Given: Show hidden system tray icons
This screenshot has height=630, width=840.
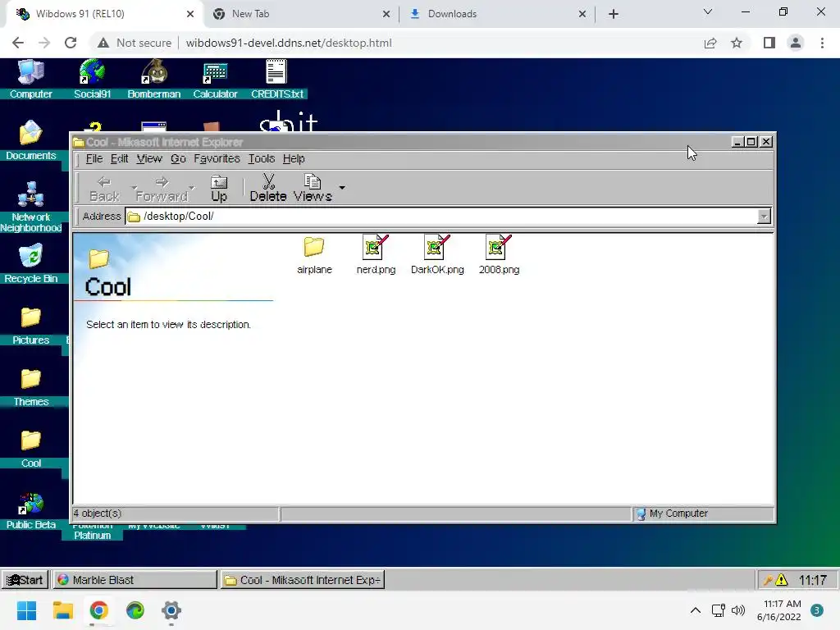Looking at the screenshot, I should tap(696, 610).
